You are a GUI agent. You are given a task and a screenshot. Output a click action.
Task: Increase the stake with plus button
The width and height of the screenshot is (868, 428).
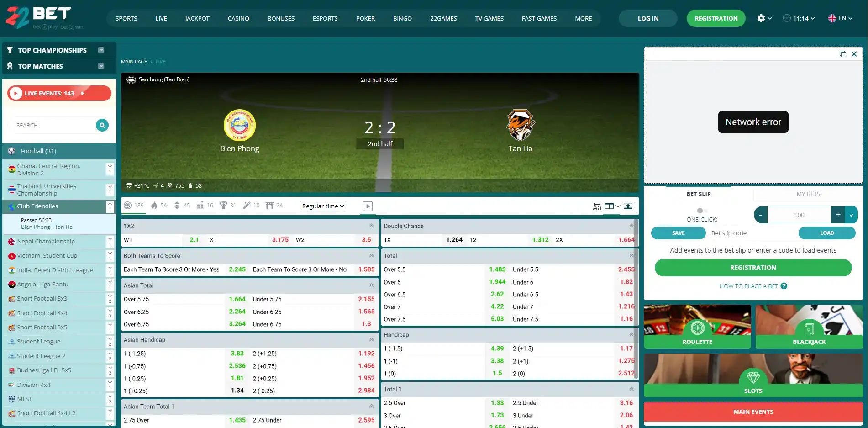[x=838, y=215]
